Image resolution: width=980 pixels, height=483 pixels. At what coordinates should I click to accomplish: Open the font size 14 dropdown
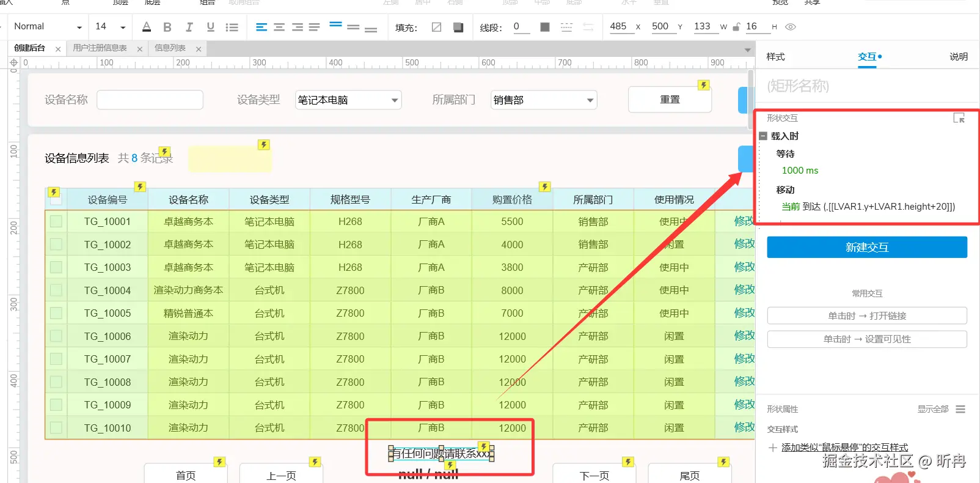(x=110, y=27)
